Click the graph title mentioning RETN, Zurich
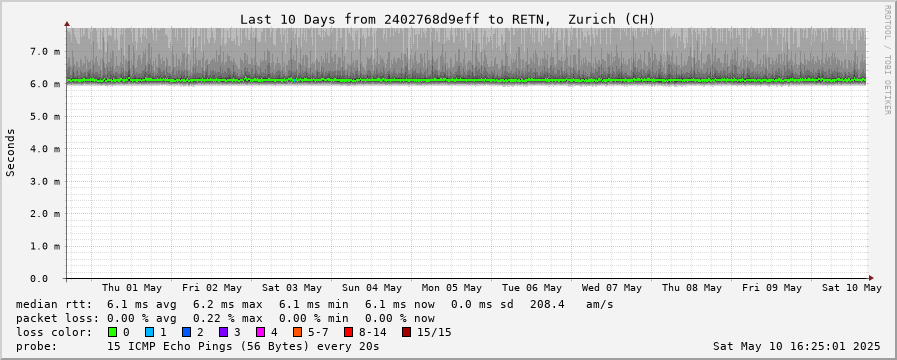The height and width of the screenshot is (360, 897). (447, 19)
